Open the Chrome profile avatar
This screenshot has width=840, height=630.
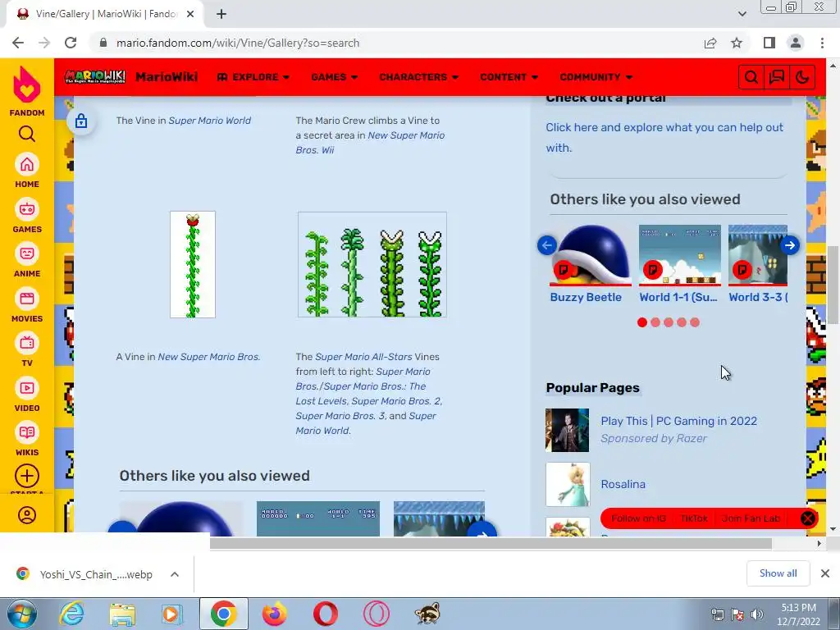[x=796, y=43]
